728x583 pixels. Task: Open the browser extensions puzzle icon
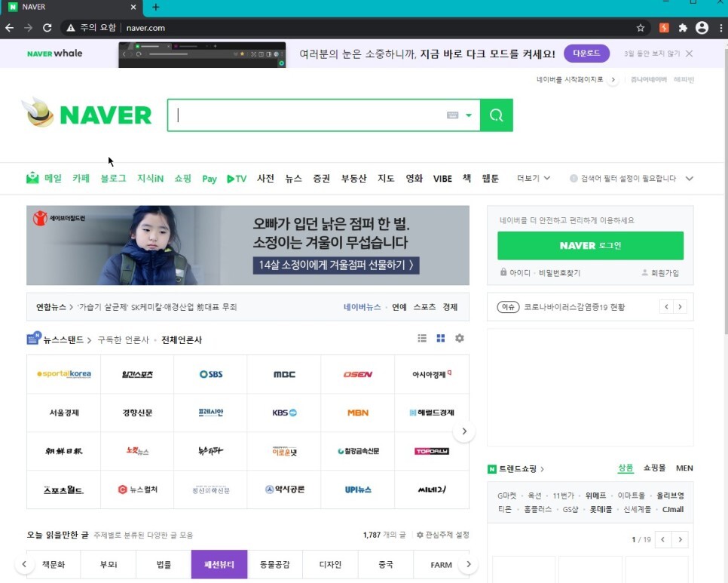pyautogui.click(x=683, y=28)
